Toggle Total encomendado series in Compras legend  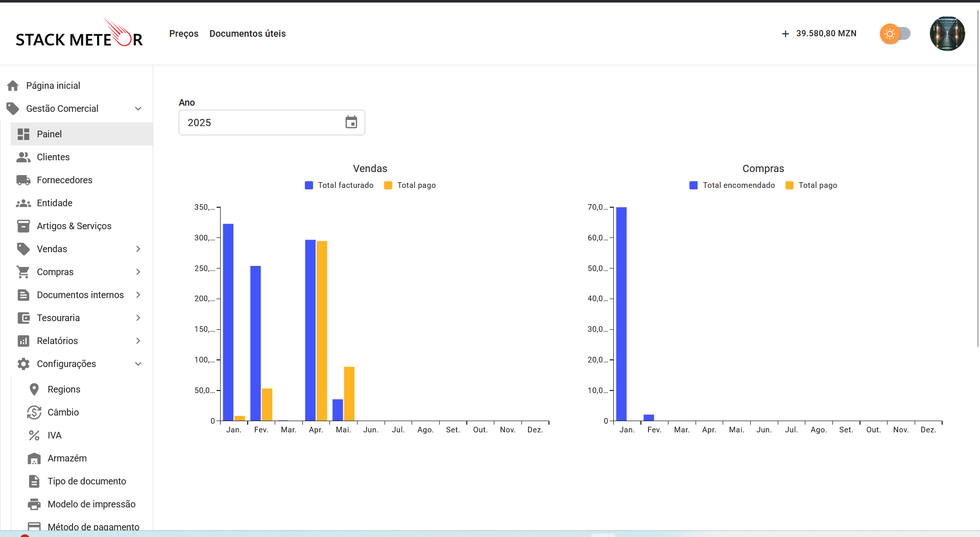732,185
